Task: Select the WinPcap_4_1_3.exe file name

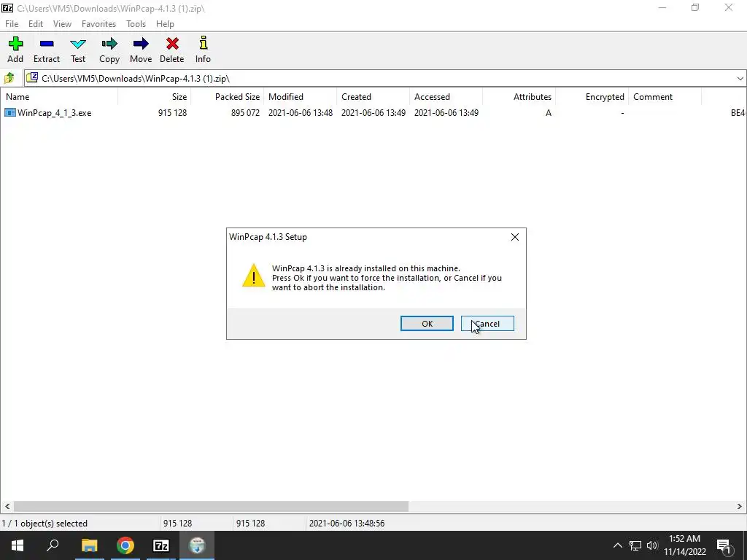Action: [x=54, y=113]
